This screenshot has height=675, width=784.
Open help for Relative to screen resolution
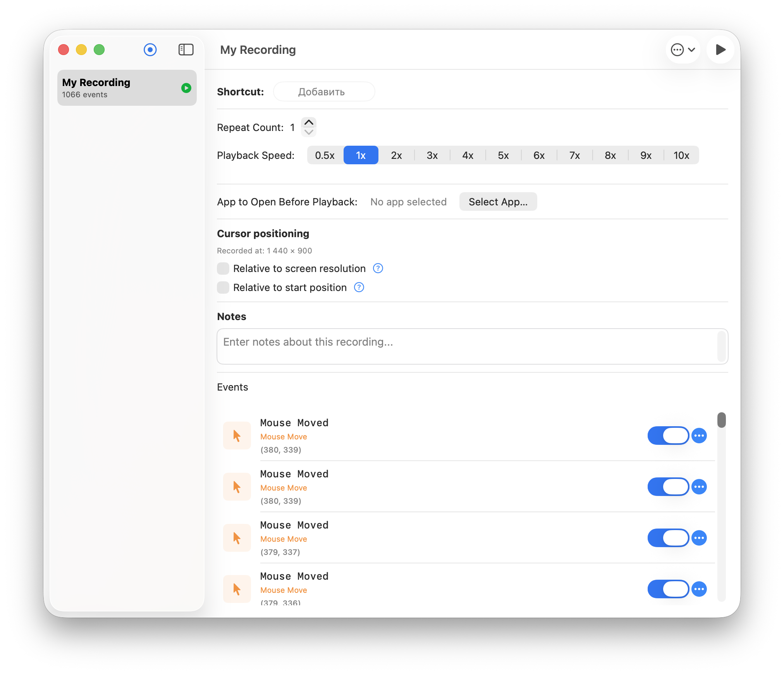(x=378, y=268)
